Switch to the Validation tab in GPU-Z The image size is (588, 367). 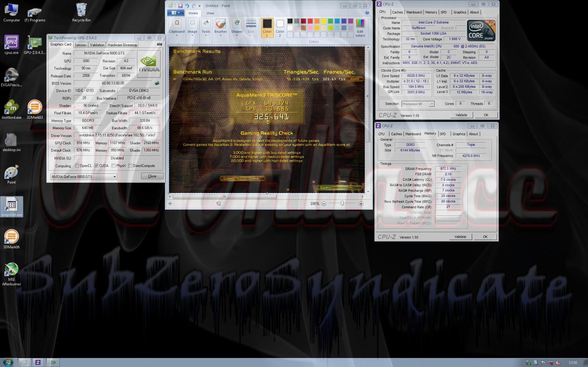[97, 45]
